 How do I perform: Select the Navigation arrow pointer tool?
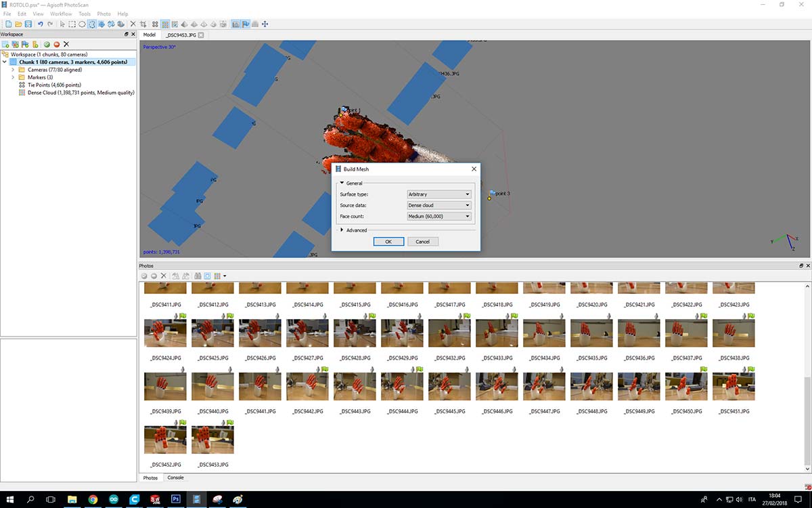coord(62,24)
